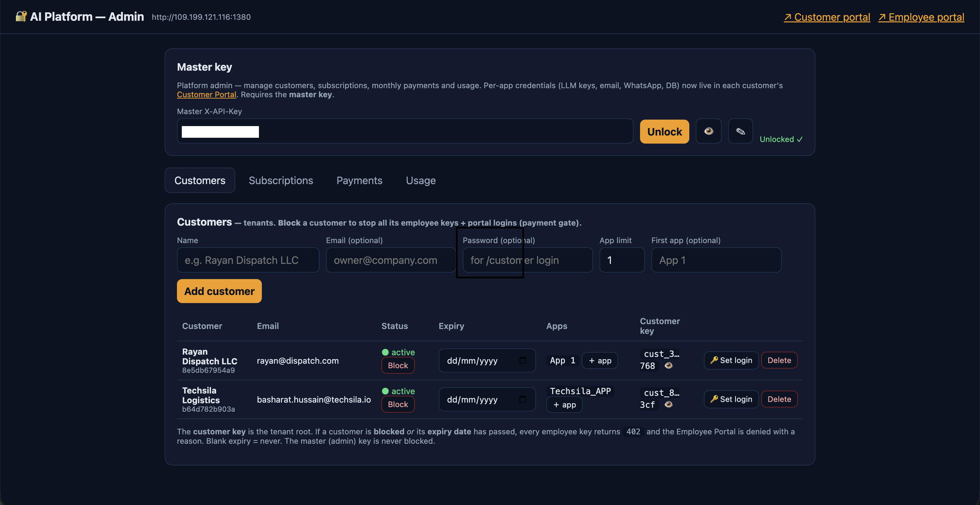
Task: Click the Add customer button
Action: click(219, 291)
